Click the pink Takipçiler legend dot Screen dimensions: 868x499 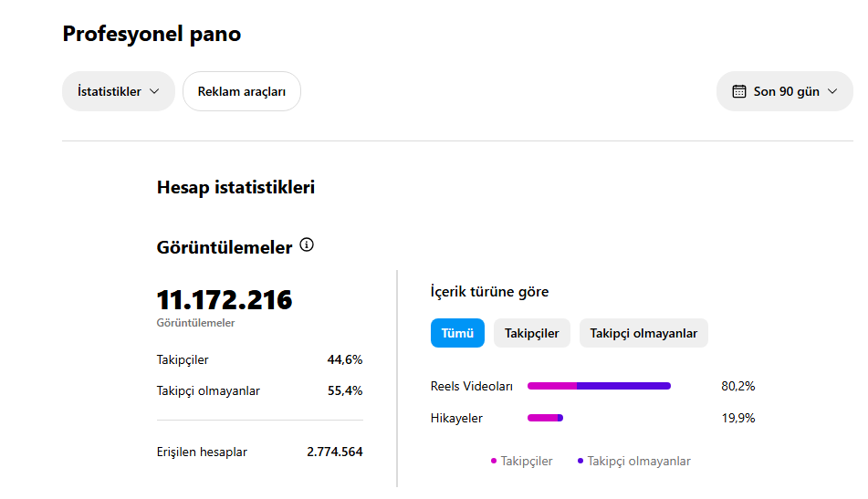(x=494, y=461)
